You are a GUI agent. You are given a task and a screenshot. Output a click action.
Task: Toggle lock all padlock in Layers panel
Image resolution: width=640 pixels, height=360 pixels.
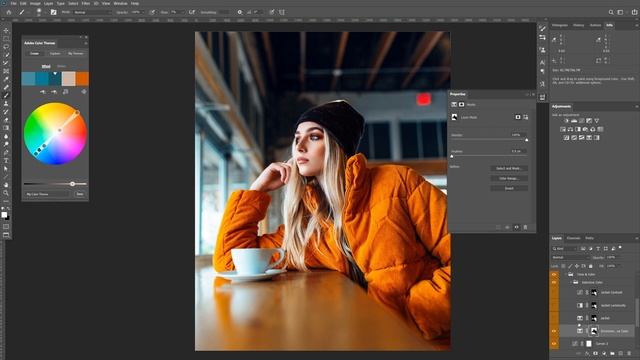[x=590, y=266]
